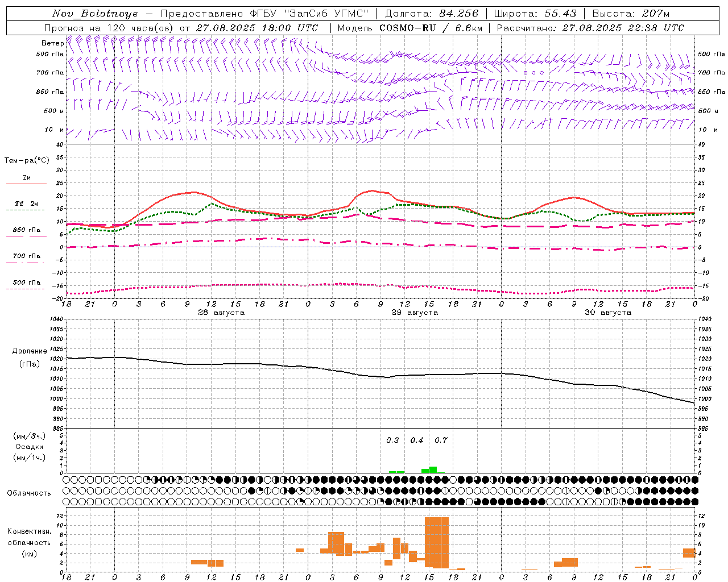Click the Долгота: 84.256 value
This screenshot has width=728, height=582.
pos(432,14)
